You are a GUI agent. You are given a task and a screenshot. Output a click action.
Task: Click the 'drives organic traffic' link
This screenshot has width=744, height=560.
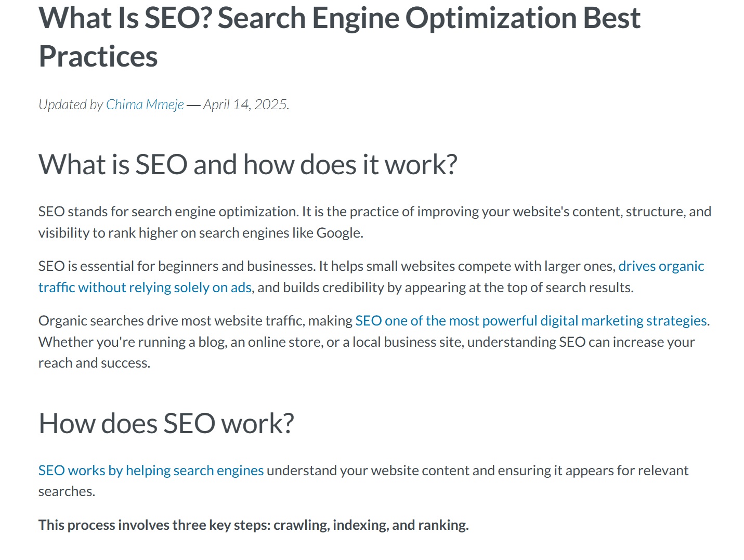click(x=660, y=266)
